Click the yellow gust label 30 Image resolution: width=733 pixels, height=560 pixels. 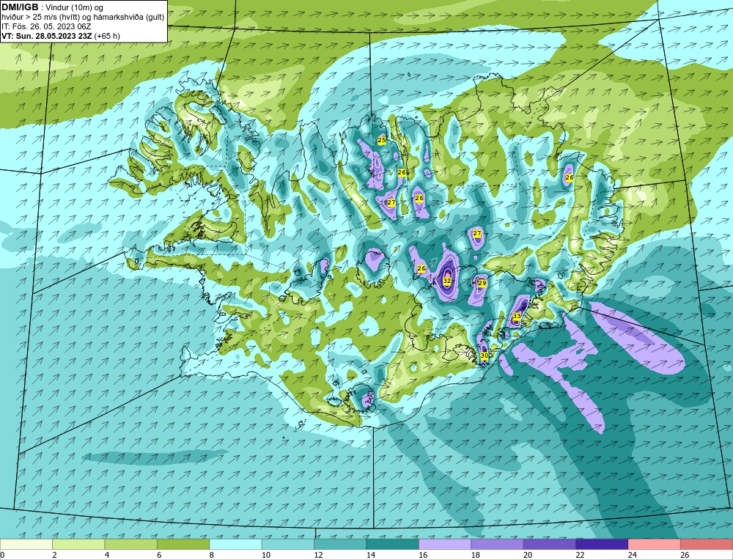click(x=485, y=355)
